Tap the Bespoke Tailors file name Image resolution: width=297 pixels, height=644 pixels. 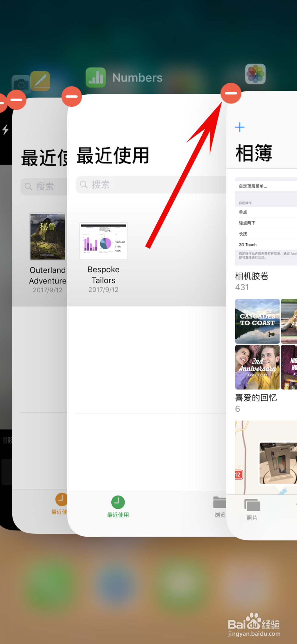(103, 275)
